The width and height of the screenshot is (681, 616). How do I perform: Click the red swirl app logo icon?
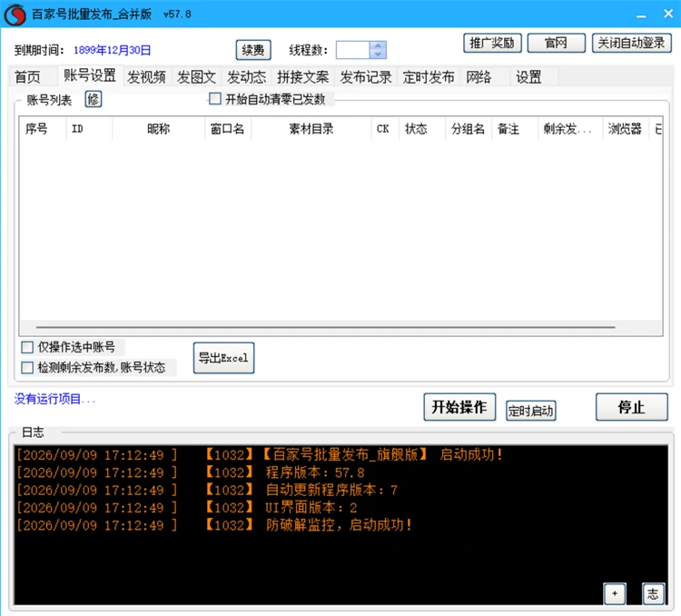click(x=15, y=15)
